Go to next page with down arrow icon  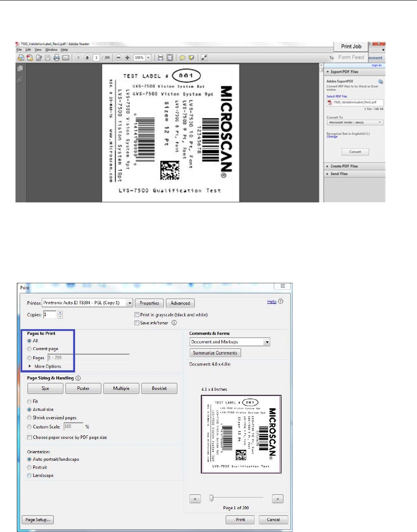pos(86,58)
